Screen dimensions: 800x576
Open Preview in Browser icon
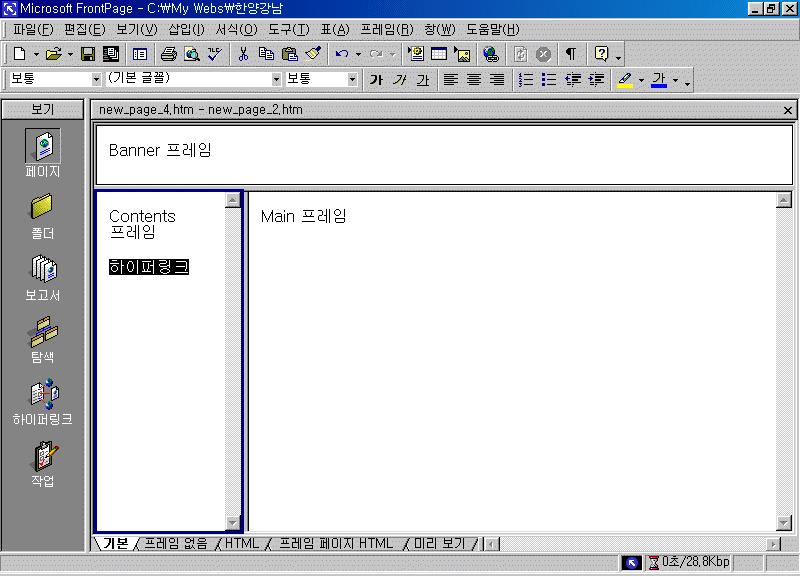tap(192, 54)
